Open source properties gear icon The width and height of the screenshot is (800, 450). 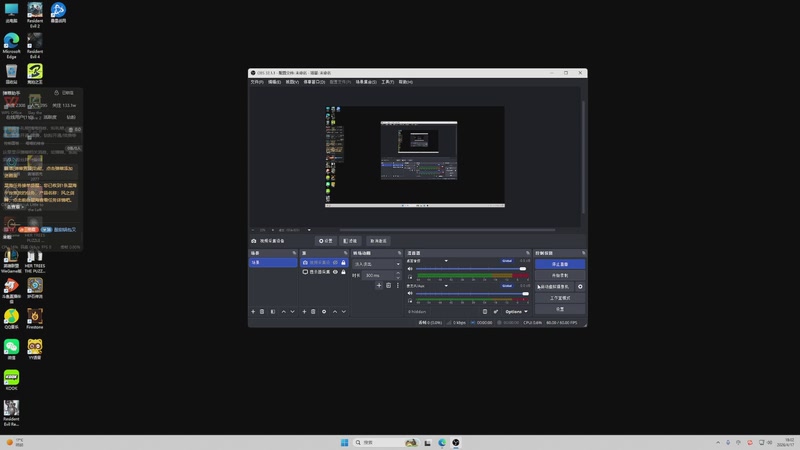click(324, 311)
